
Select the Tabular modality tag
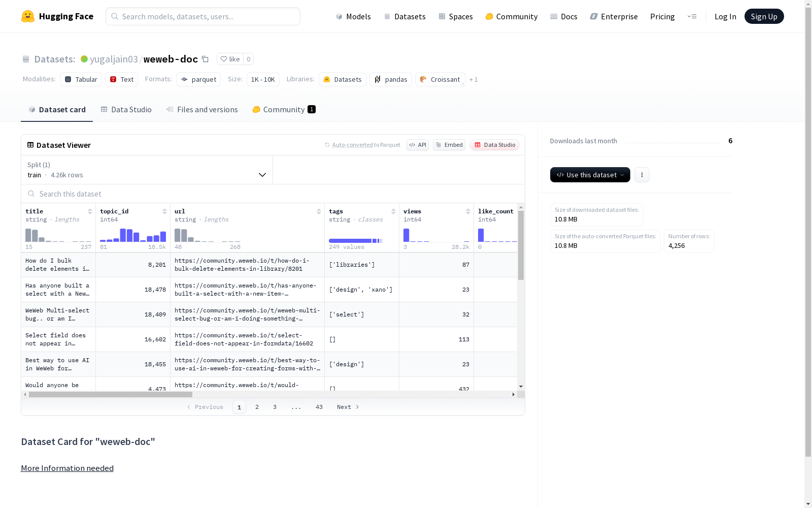(x=81, y=79)
